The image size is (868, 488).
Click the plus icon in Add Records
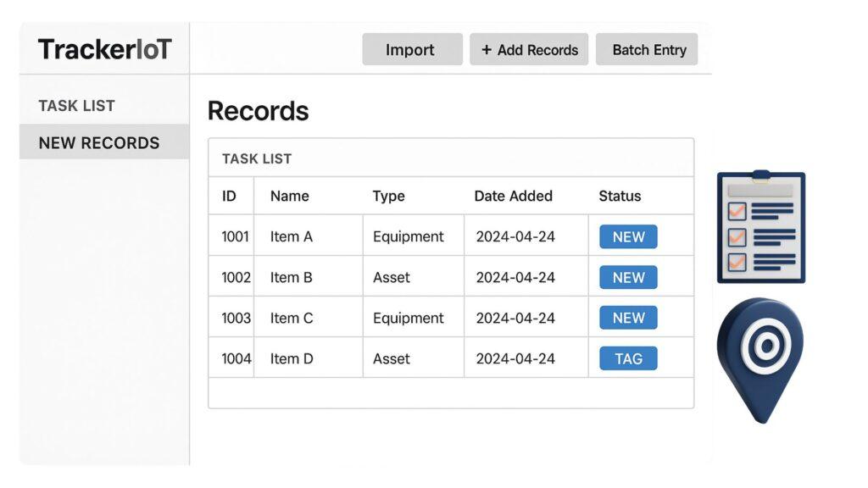pyautogui.click(x=487, y=50)
